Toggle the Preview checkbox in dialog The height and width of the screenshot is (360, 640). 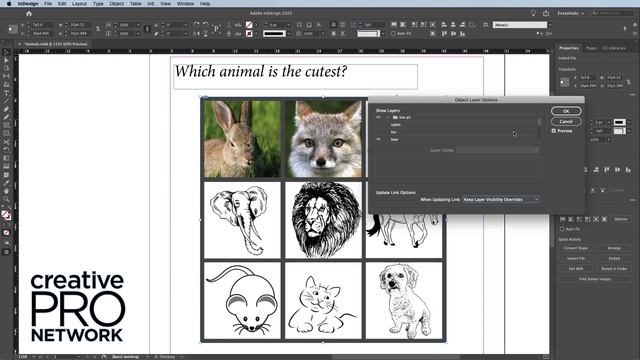pyautogui.click(x=554, y=131)
